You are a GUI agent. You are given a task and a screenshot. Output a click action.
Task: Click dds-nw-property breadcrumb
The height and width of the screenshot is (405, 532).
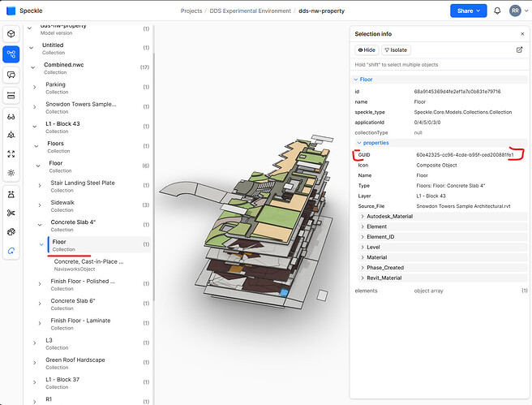[x=321, y=11]
